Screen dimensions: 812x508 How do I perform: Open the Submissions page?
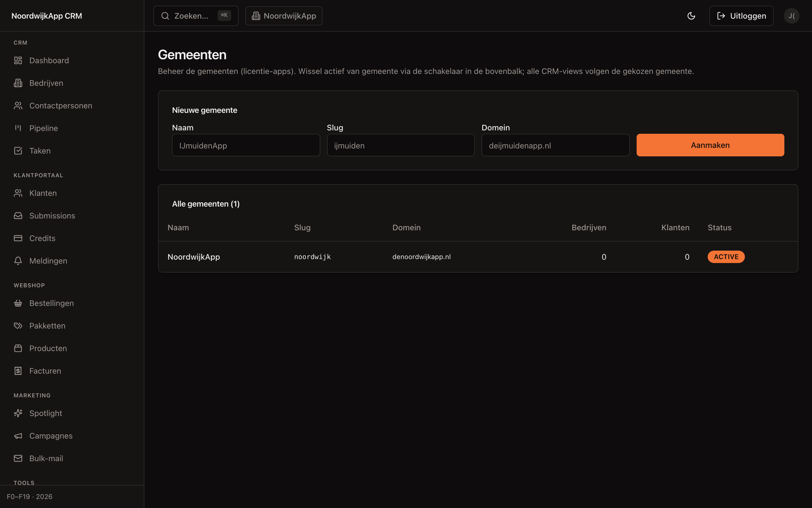click(72, 216)
